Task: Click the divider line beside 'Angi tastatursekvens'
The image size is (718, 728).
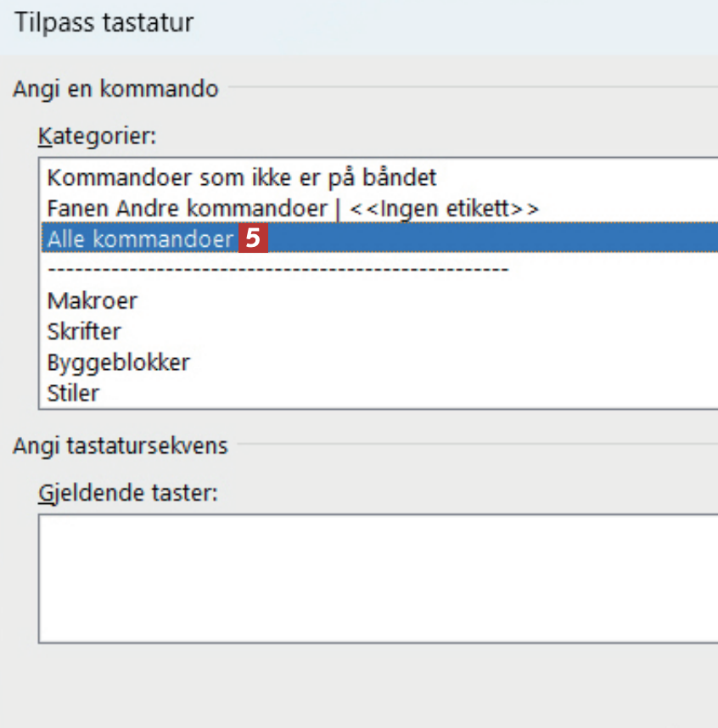Action: coord(475,445)
